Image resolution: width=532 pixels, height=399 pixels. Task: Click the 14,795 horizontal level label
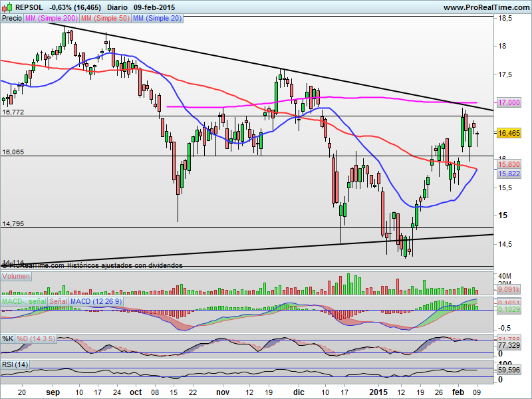(13, 224)
